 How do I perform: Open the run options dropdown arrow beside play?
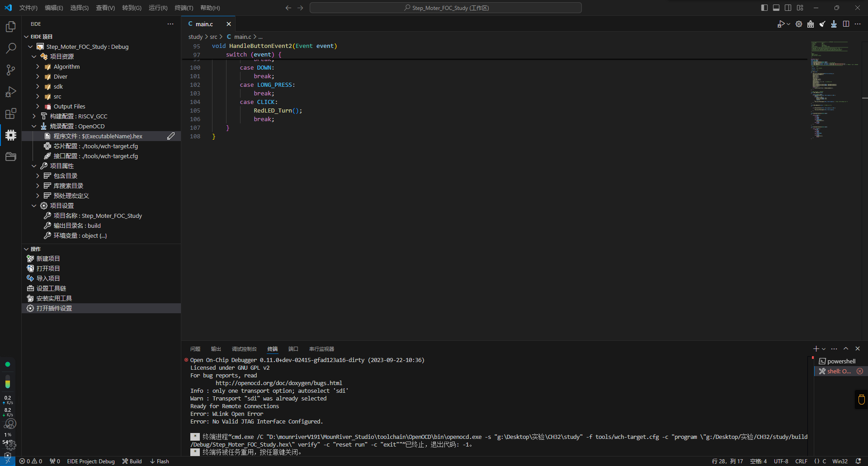coord(788,24)
